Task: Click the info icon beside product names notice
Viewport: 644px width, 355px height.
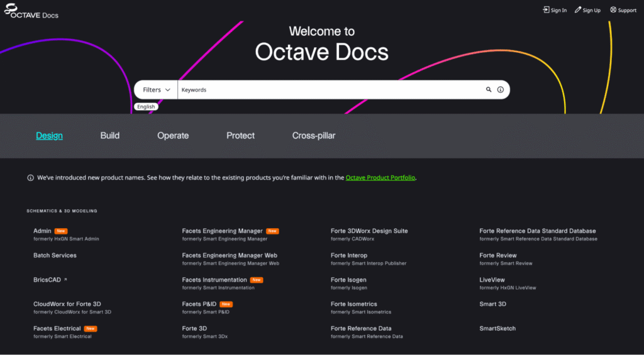Action: (30, 178)
